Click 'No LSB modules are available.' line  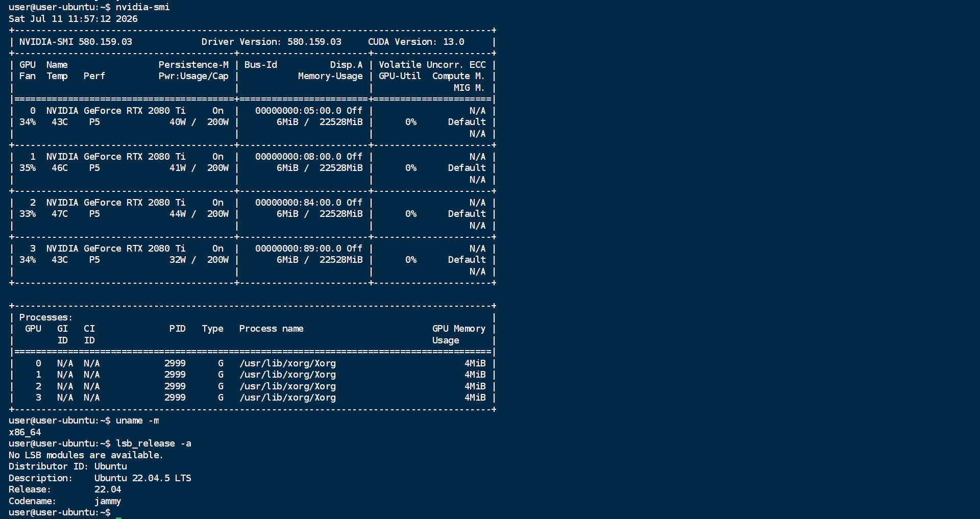click(86, 455)
